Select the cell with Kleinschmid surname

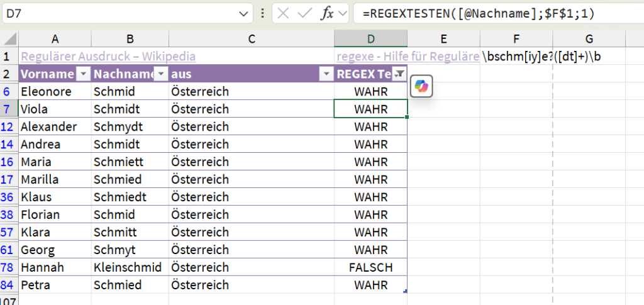[x=130, y=267]
